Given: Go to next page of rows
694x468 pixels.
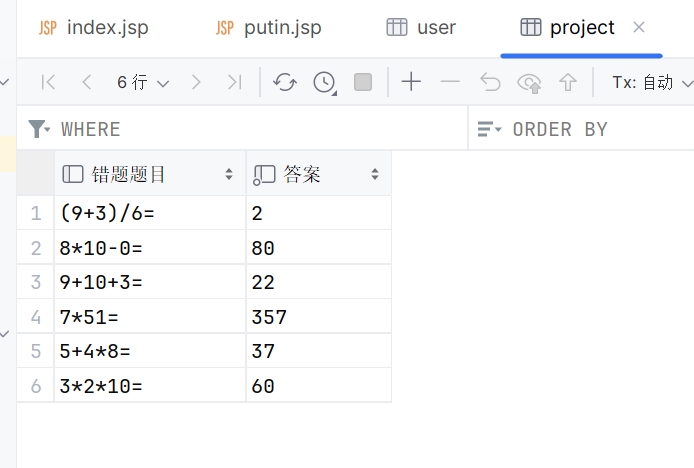Looking at the screenshot, I should click(x=196, y=82).
